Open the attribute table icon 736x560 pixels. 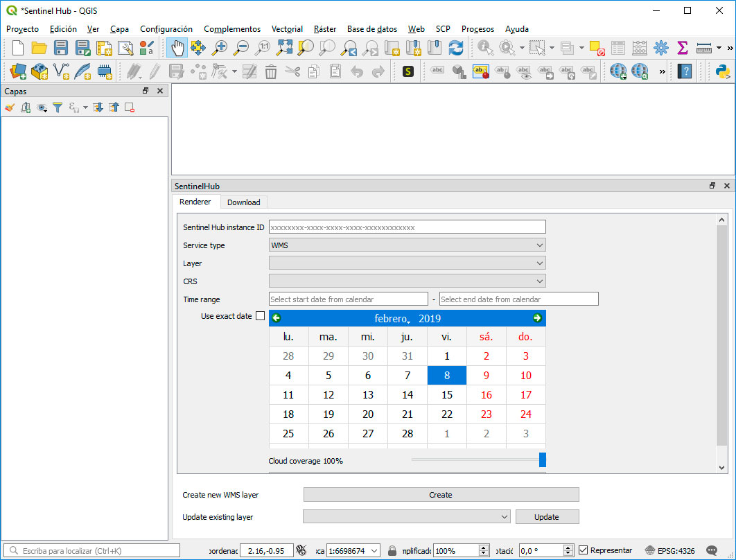(618, 48)
